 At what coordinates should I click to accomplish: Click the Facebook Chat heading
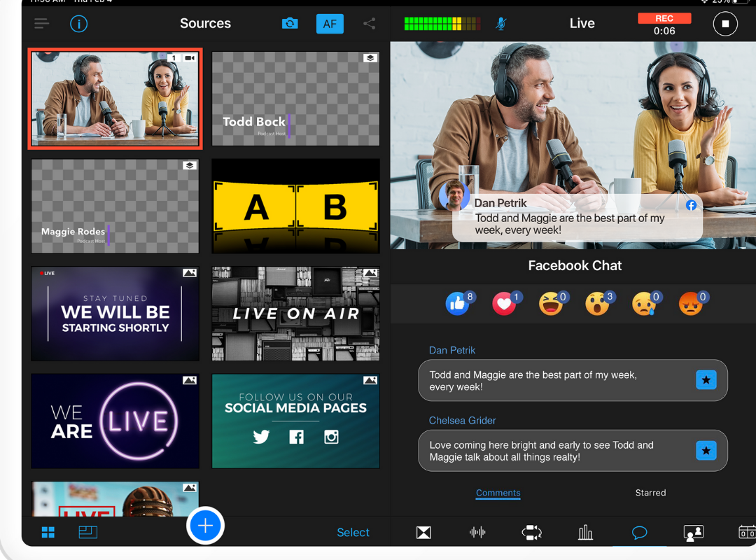coord(575,265)
